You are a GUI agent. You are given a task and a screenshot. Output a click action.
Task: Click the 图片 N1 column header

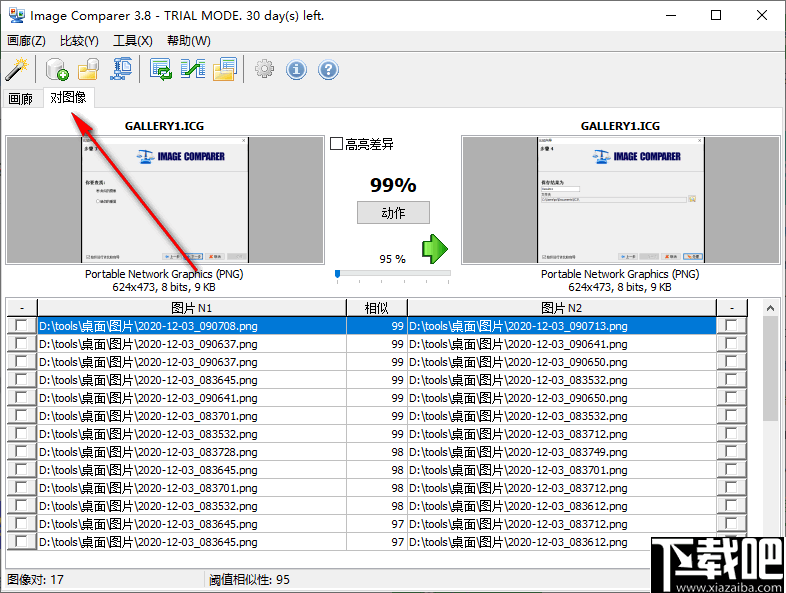pos(191,308)
